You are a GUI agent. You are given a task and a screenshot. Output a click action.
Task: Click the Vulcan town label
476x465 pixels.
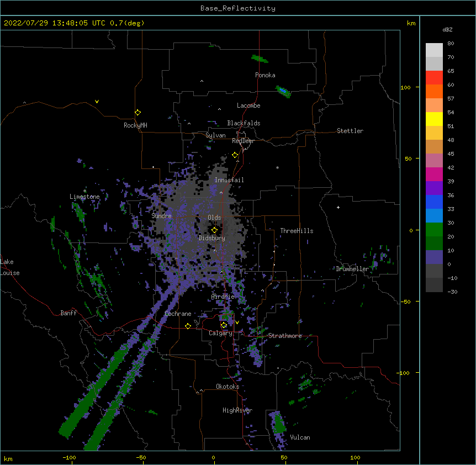pyautogui.click(x=300, y=437)
